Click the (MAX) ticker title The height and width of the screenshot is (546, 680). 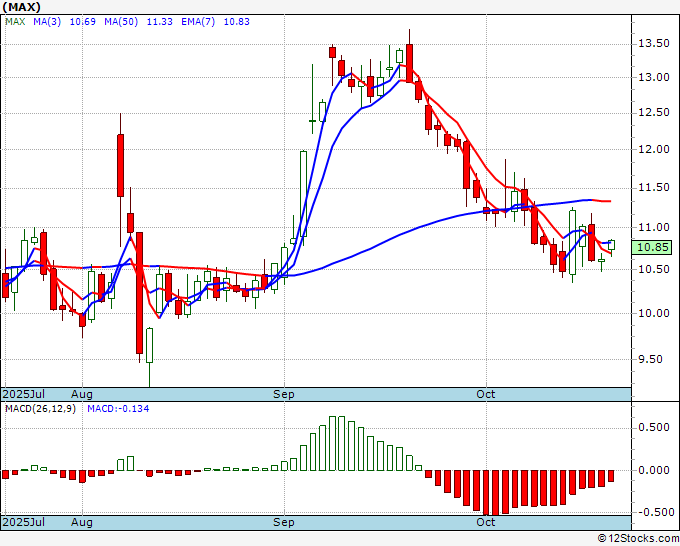tap(22, 6)
